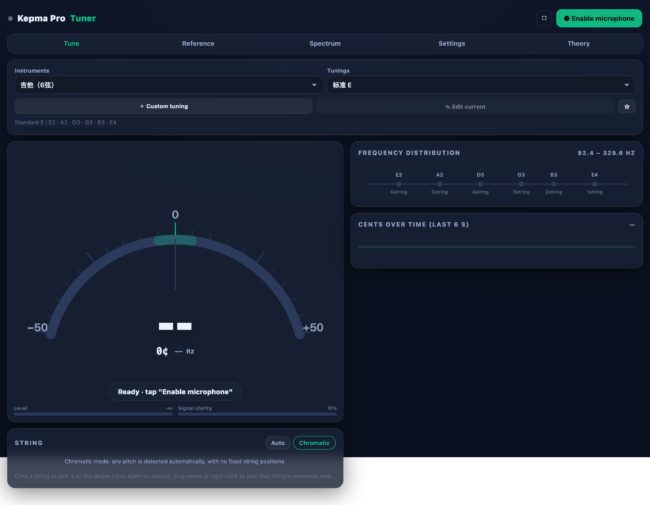Image resolution: width=650 pixels, height=505 pixels.
Task: Open the Instruments dropdown
Action: (168, 85)
